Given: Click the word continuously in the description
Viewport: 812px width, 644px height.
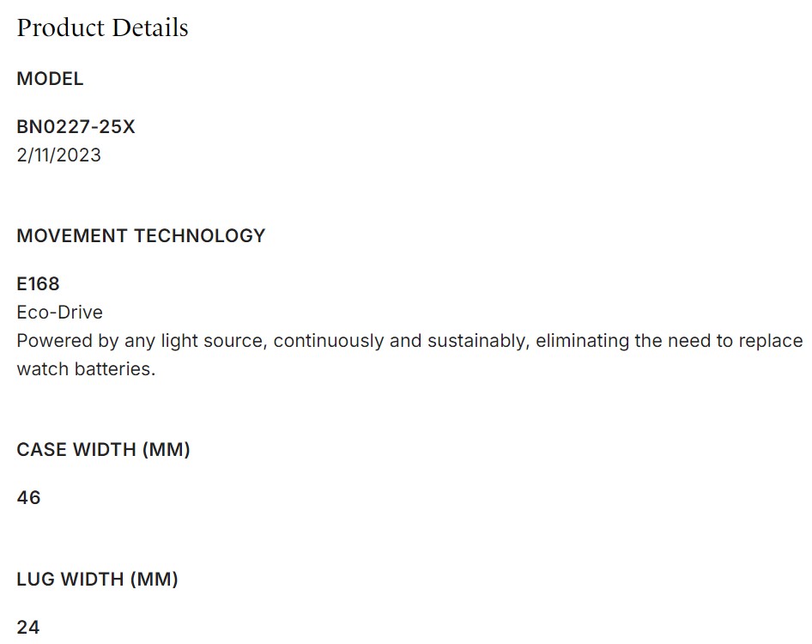Looking at the screenshot, I should (x=329, y=341).
